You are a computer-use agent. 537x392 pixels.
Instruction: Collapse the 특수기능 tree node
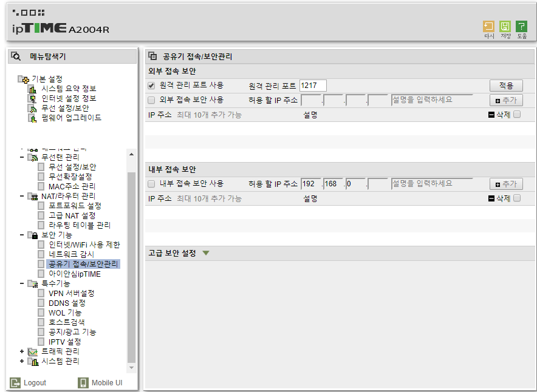tap(22, 283)
